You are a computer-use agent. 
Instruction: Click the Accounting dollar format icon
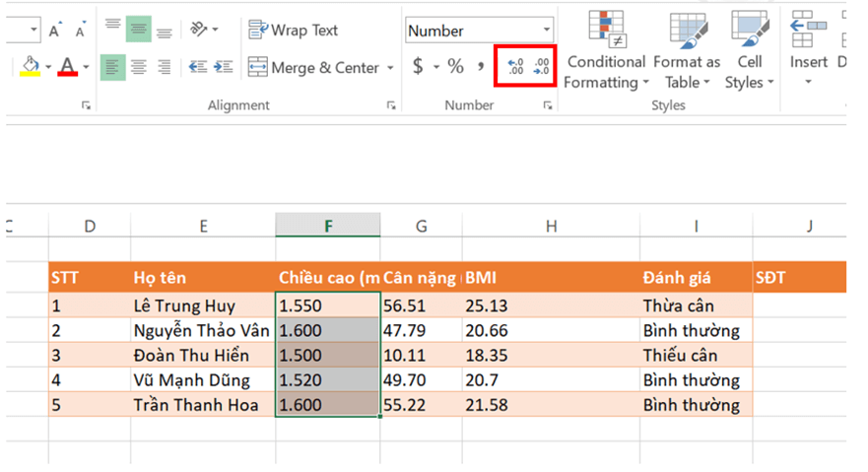(x=419, y=67)
